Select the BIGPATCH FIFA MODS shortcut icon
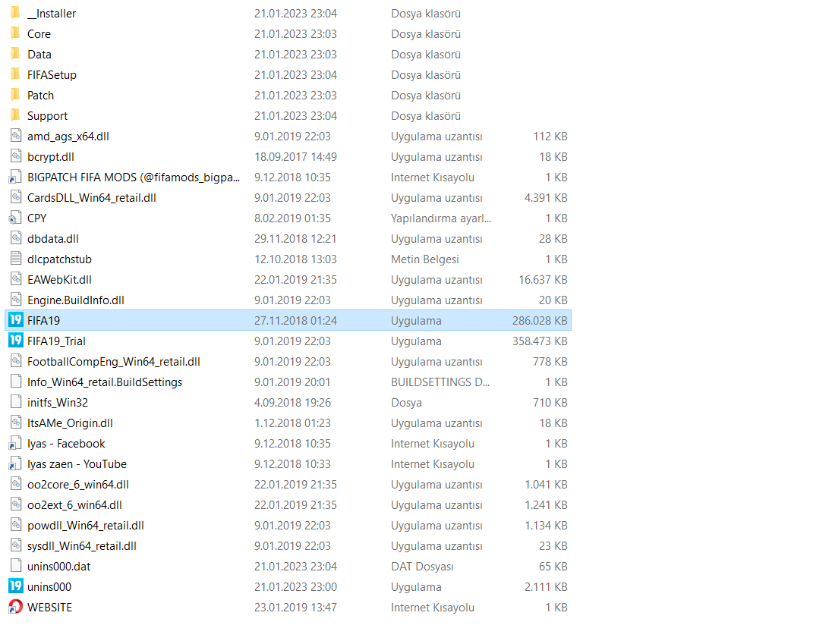The width and height of the screenshot is (832, 644). click(15, 177)
